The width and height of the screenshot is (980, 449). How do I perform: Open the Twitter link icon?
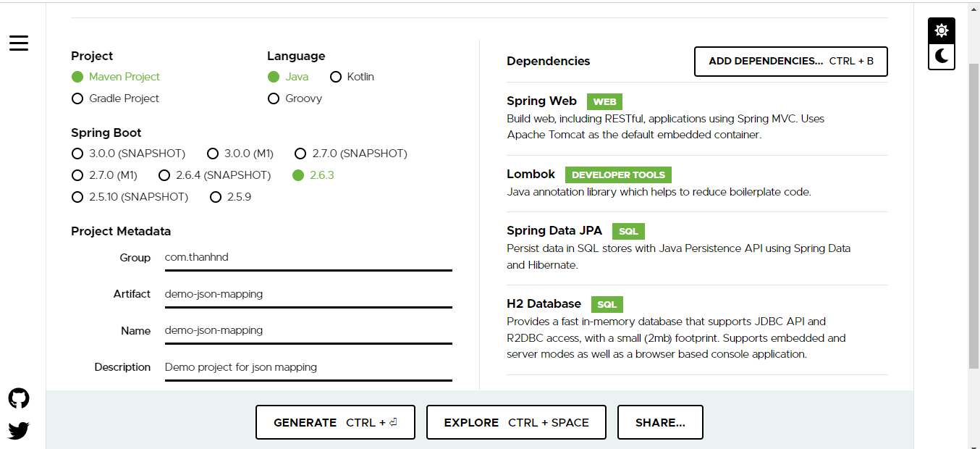tap(19, 431)
